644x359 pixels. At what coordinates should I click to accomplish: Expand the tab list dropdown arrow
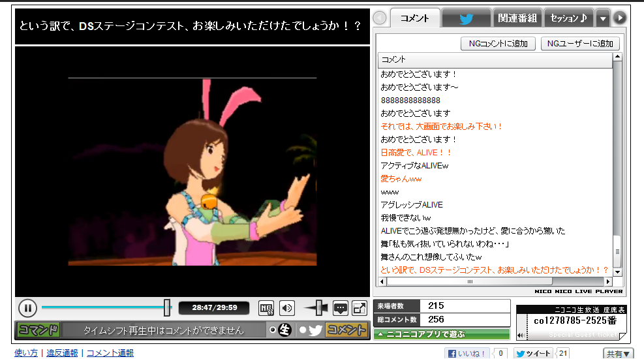603,18
